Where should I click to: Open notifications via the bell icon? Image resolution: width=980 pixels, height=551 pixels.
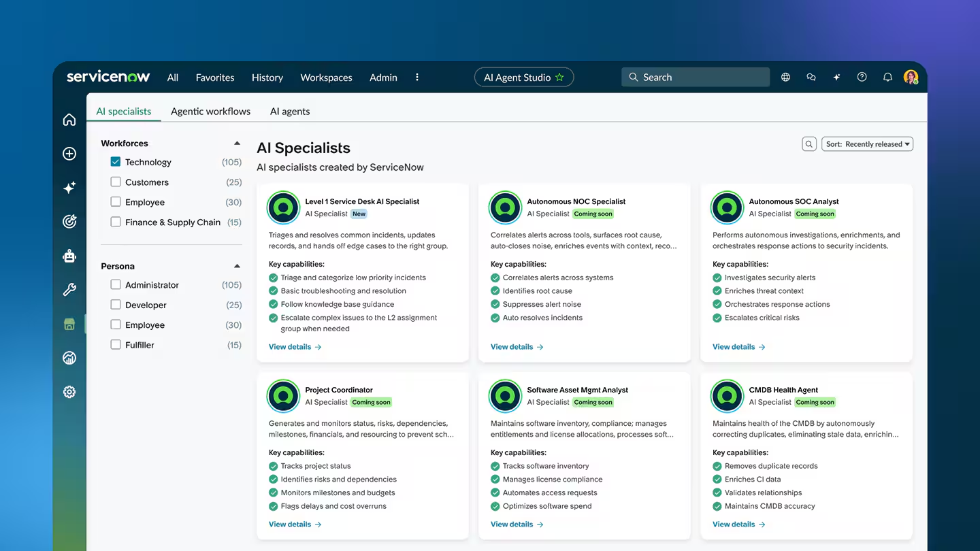[887, 77]
